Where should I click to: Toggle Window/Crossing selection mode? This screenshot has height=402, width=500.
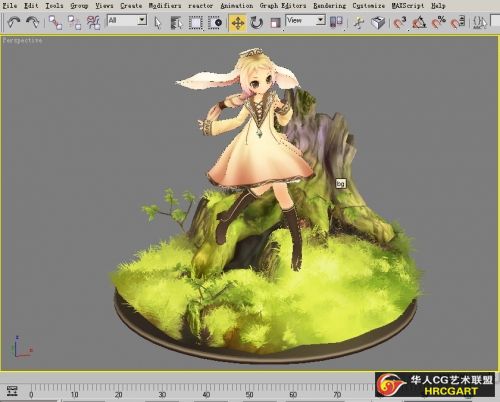coord(215,23)
